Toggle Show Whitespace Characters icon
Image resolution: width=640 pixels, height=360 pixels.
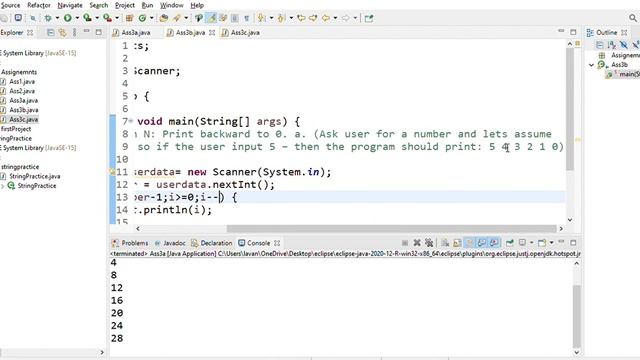pyautogui.click(x=247, y=18)
